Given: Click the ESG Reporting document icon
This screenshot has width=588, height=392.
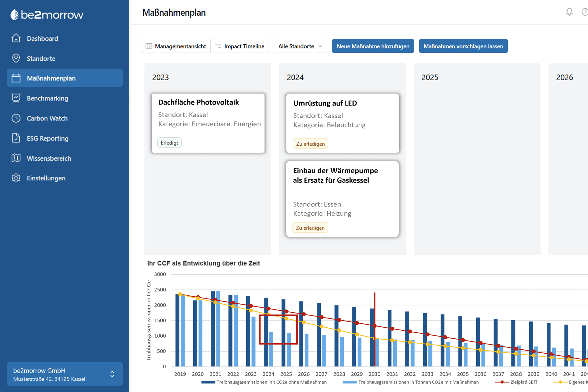Looking at the screenshot, I should point(16,138).
